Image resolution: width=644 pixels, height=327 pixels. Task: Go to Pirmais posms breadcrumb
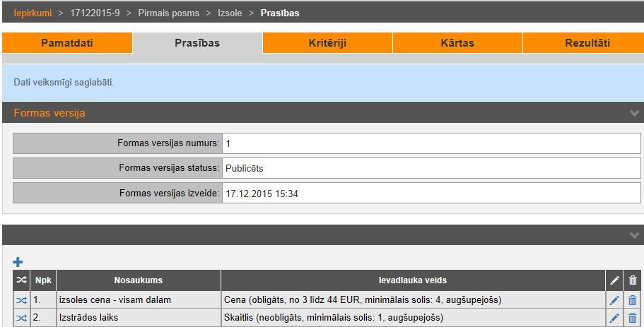(x=170, y=13)
